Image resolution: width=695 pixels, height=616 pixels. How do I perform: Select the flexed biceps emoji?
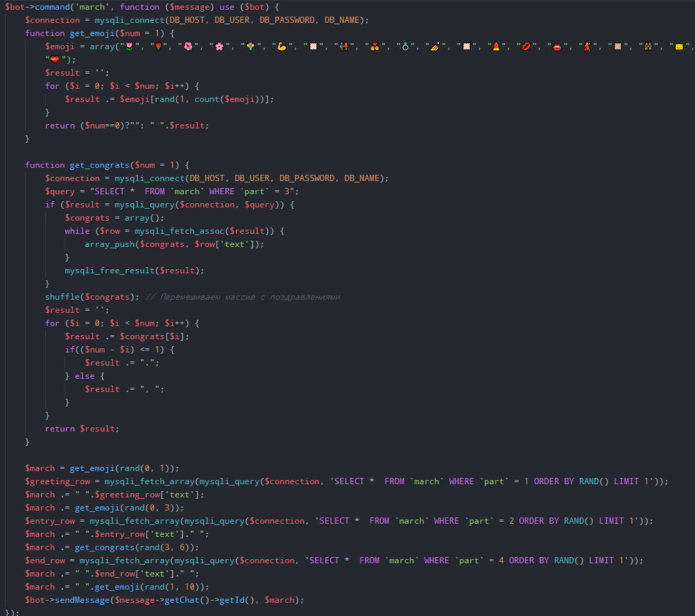point(281,46)
